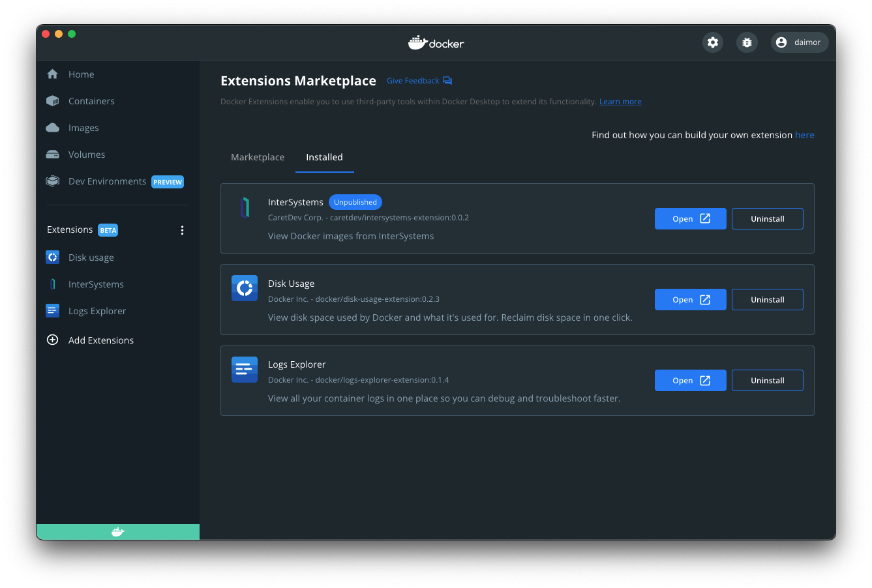Click the Logs Explorer icon in sidebar
This screenshot has height=588, width=872.
click(53, 311)
